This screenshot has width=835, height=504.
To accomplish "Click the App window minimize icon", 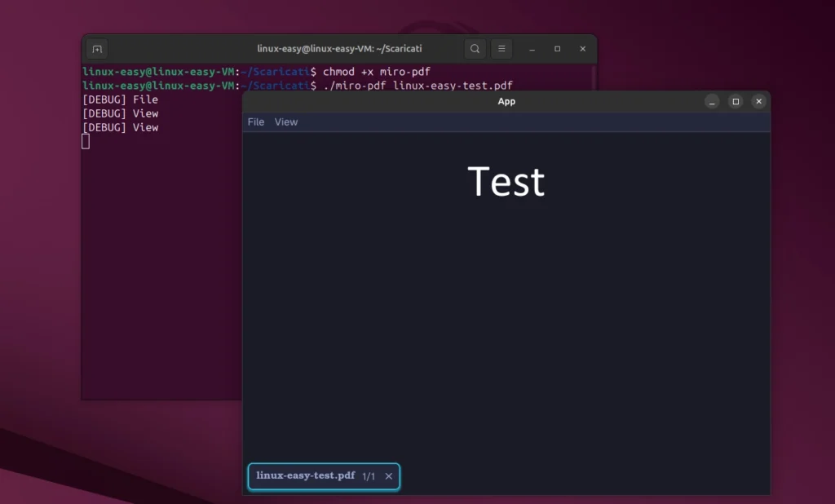I will pos(711,101).
